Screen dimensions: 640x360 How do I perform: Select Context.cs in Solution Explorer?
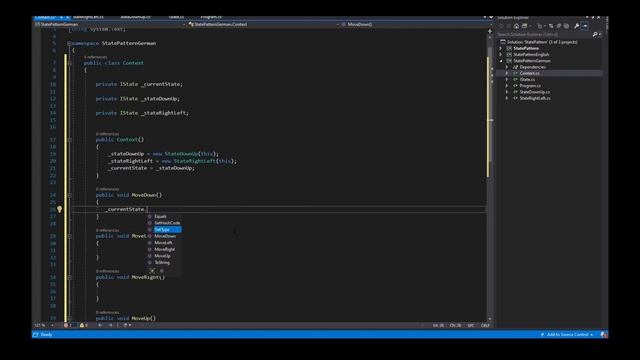(x=529, y=73)
